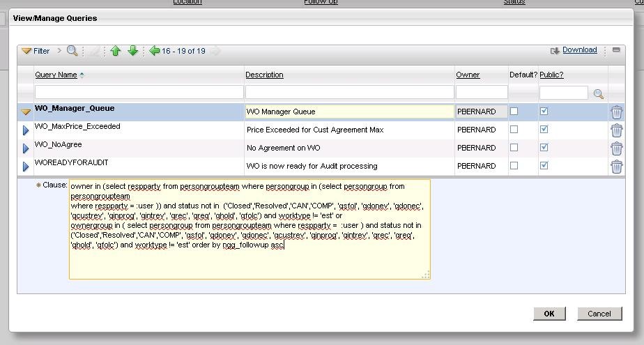Toggle Default checkbox for WOREADYFORAUDIT

click(x=514, y=166)
